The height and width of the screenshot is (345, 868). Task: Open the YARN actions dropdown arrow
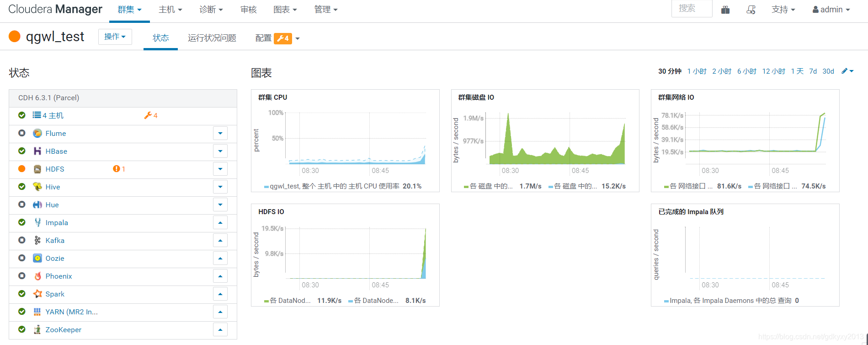pos(220,312)
